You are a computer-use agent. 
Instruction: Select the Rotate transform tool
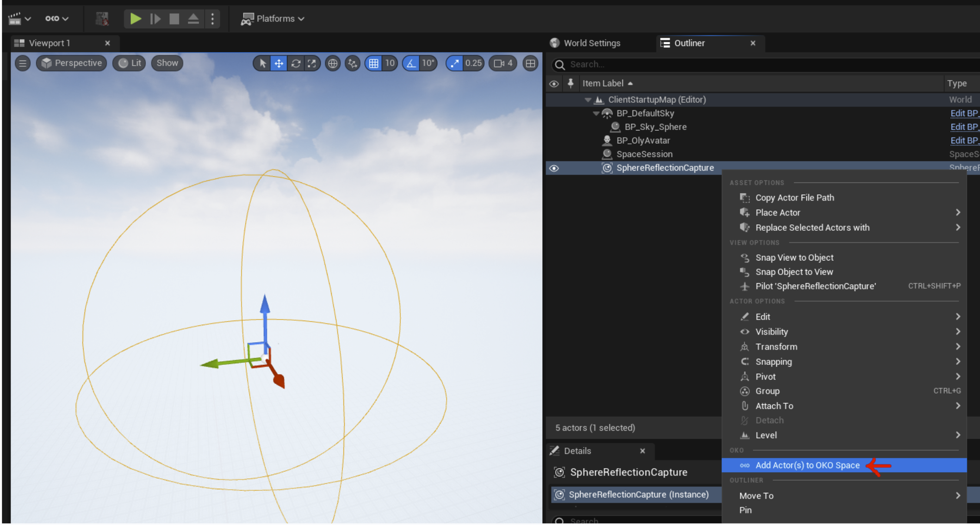pos(296,63)
